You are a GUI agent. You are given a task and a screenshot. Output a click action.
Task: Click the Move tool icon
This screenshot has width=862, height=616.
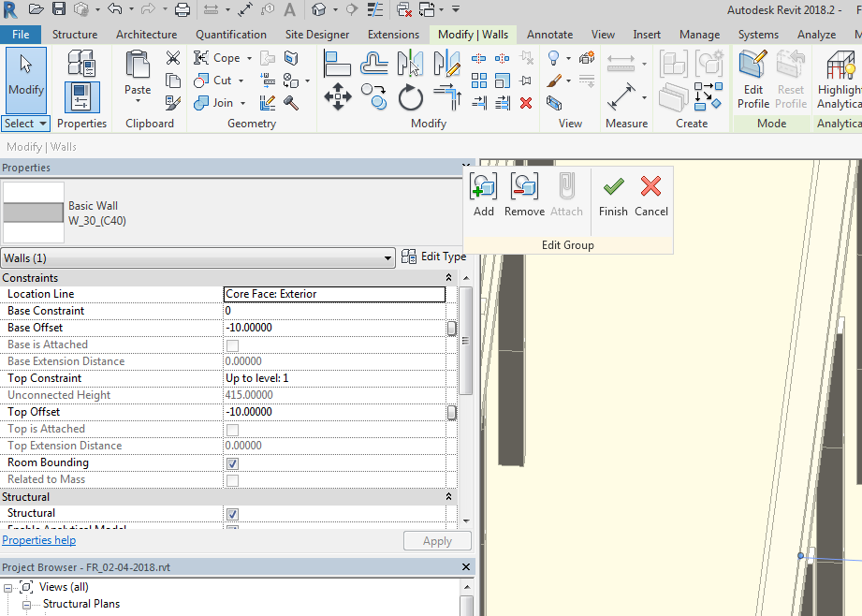pyautogui.click(x=336, y=97)
